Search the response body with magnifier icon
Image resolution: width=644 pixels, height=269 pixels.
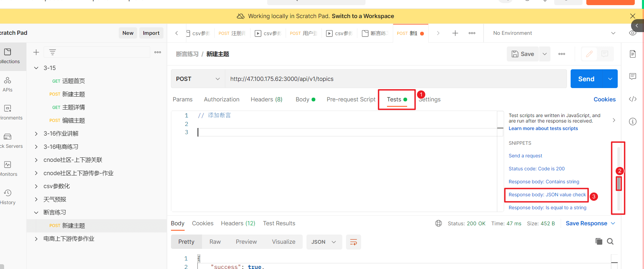610,241
